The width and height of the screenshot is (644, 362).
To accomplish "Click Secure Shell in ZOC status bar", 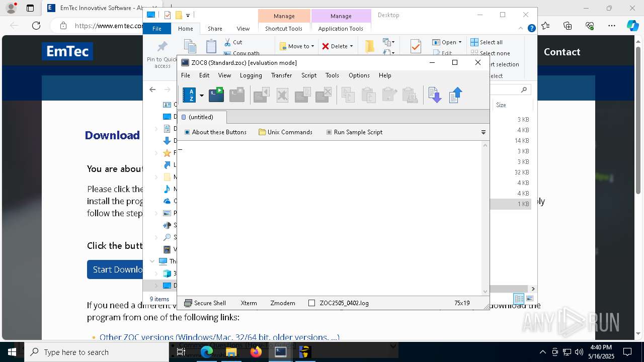I will 205,303.
